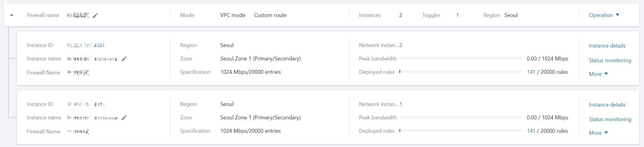Click the second instance blurred Instance ID
This screenshot has width=644, height=147.
coord(86,104)
